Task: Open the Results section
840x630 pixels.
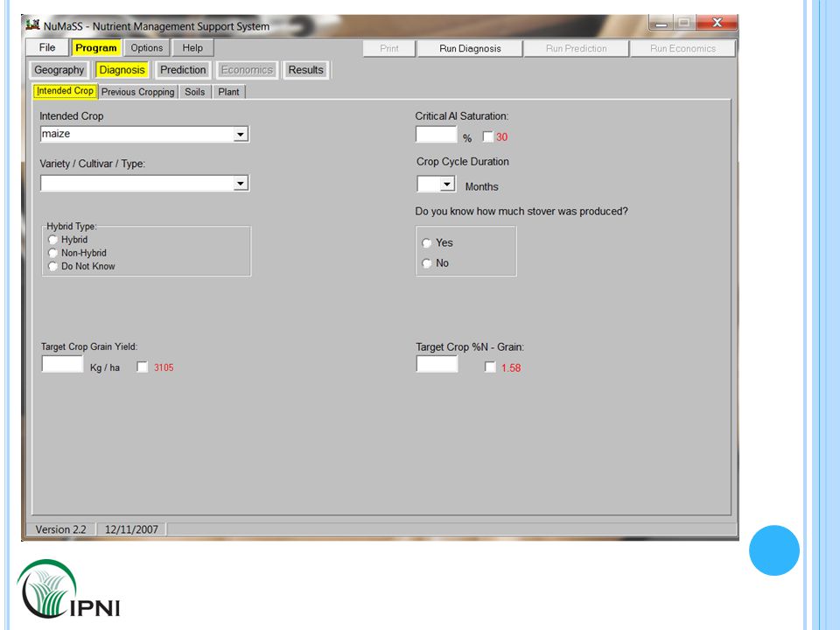Action: [306, 70]
